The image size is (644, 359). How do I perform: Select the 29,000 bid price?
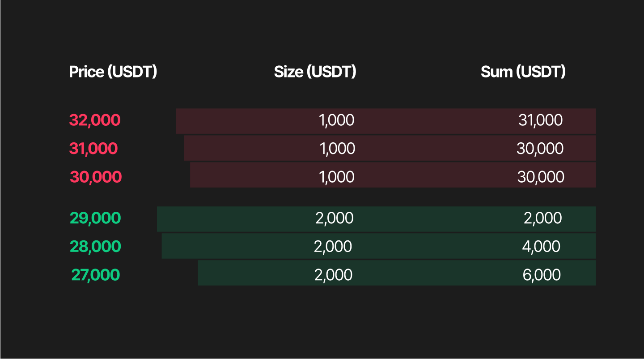[95, 218]
